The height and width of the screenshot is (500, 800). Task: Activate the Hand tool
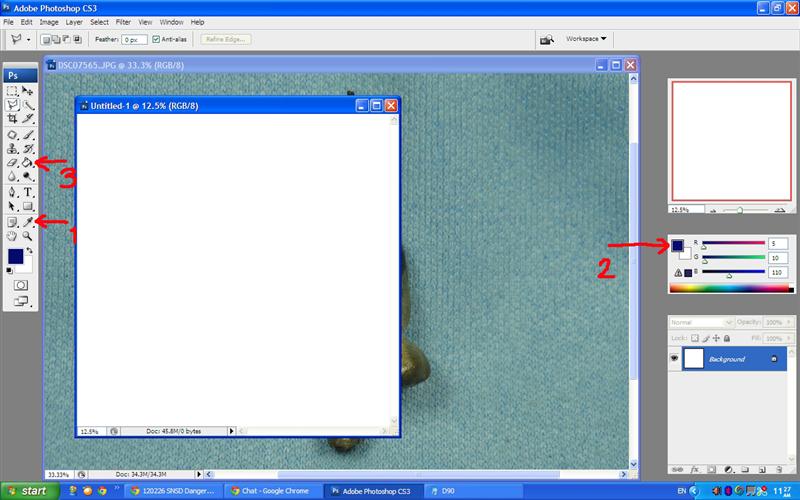click(x=12, y=237)
